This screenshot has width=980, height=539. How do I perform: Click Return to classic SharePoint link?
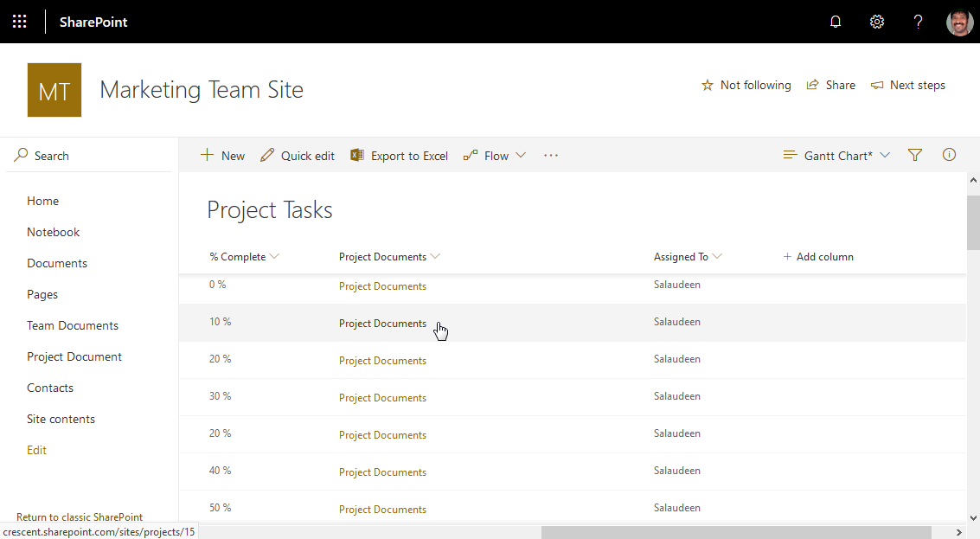(x=79, y=517)
